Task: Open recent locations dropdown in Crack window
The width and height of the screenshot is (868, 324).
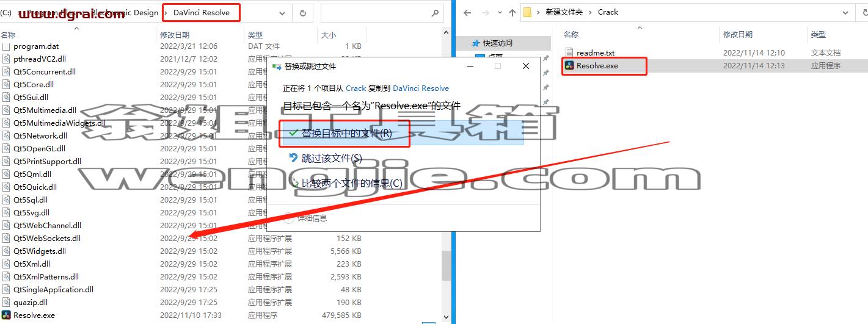Action: 499,12
